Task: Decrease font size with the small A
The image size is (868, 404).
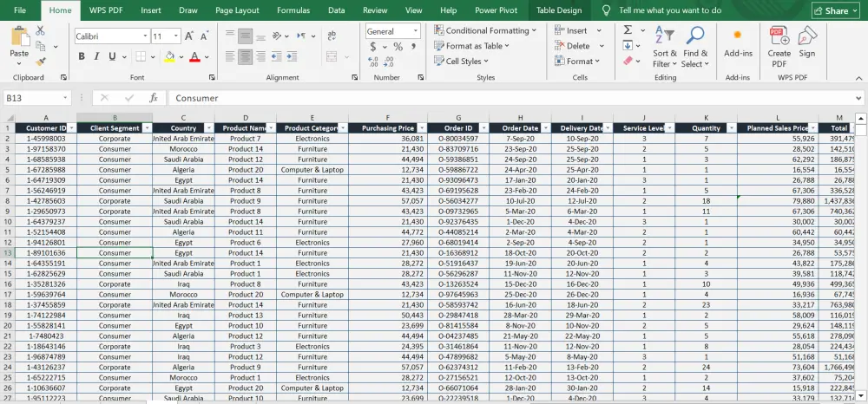Action: coord(204,36)
